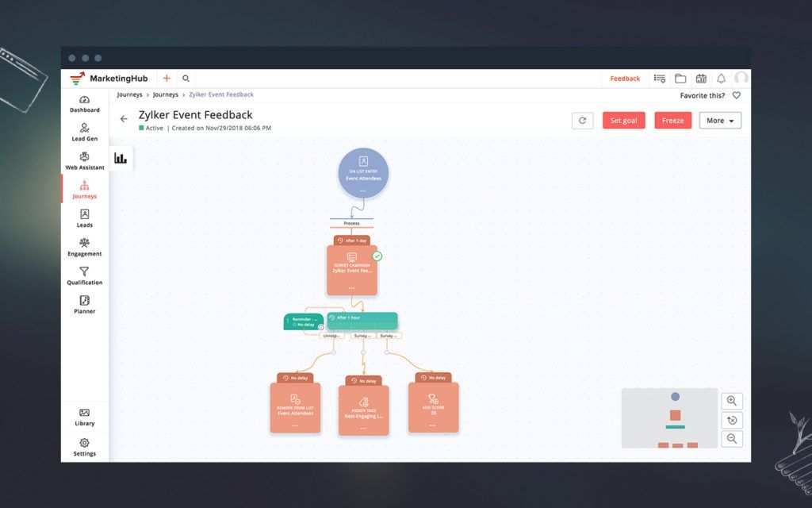This screenshot has height=508, width=812.
Task: Open the Qualification funnel section
Action: pos(84,275)
